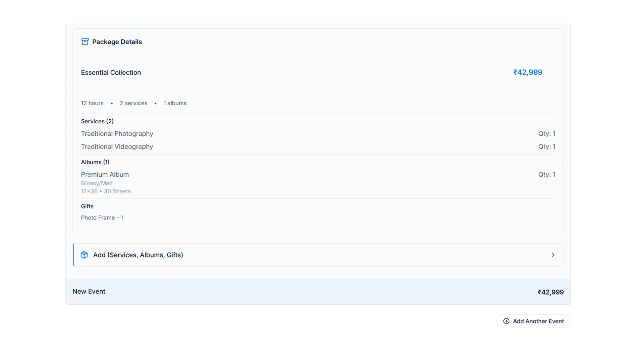Click the blue ₹42,999 package price
Screen dimensions: 644x362
(x=528, y=72)
